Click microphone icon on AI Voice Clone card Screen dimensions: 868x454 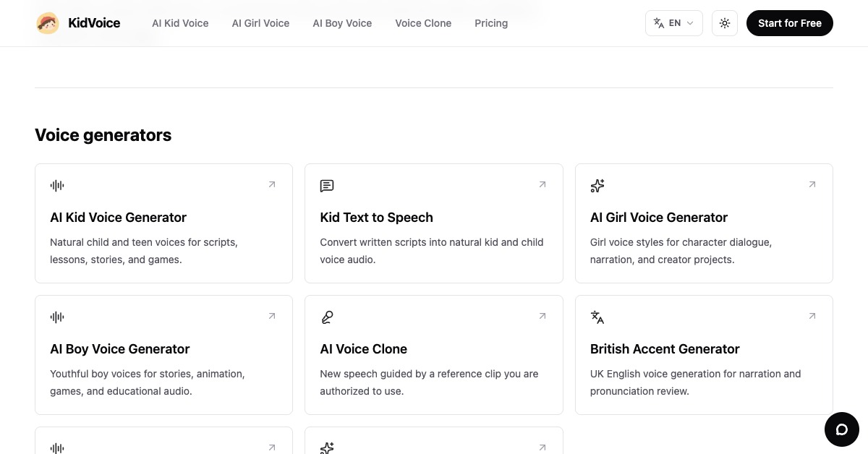click(x=327, y=317)
